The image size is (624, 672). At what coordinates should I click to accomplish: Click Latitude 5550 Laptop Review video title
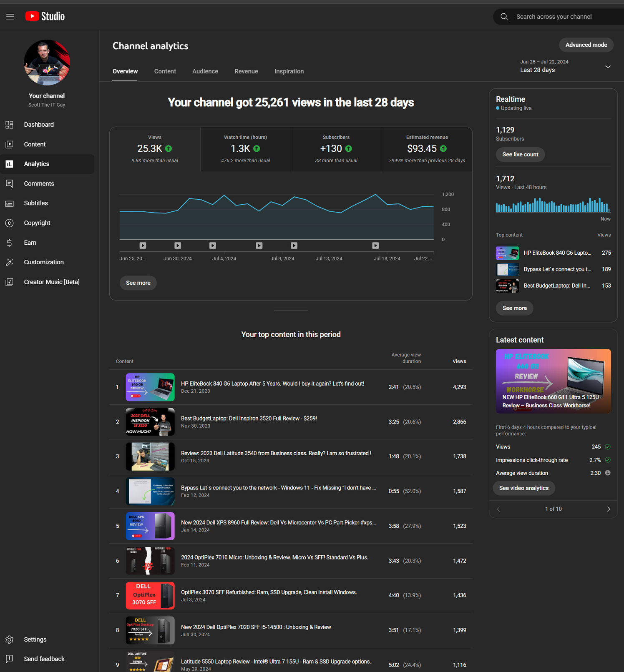tap(276, 662)
